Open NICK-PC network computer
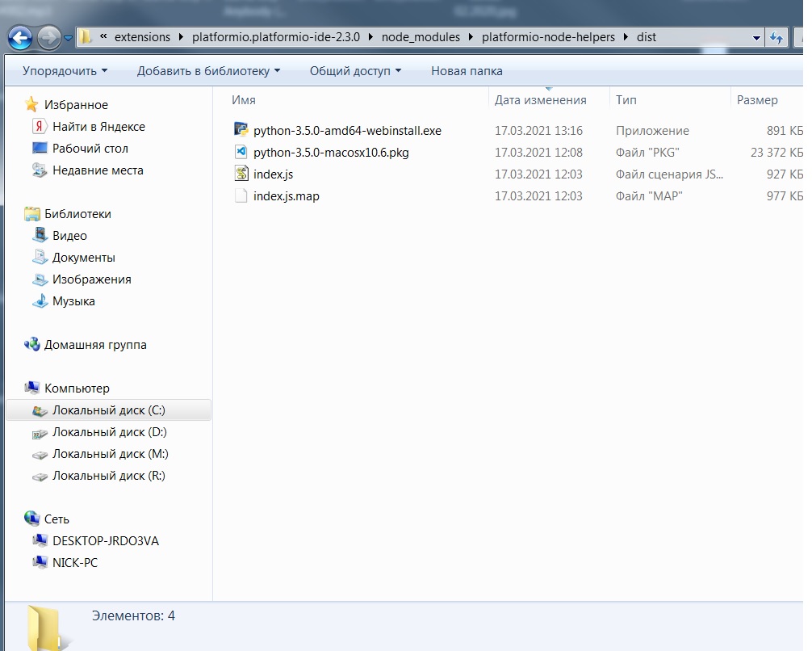The image size is (812, 651). (x=75, y=562)
